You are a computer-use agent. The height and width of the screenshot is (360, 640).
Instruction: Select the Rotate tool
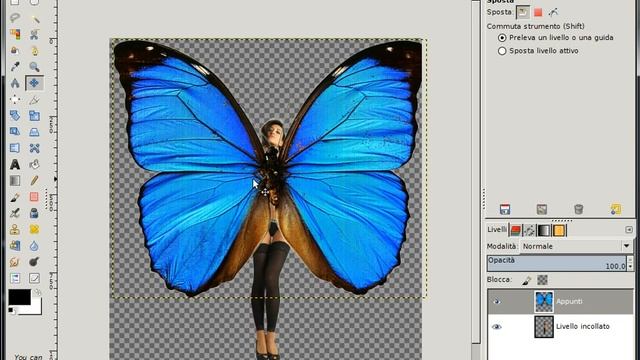click(x=15, y=116)
